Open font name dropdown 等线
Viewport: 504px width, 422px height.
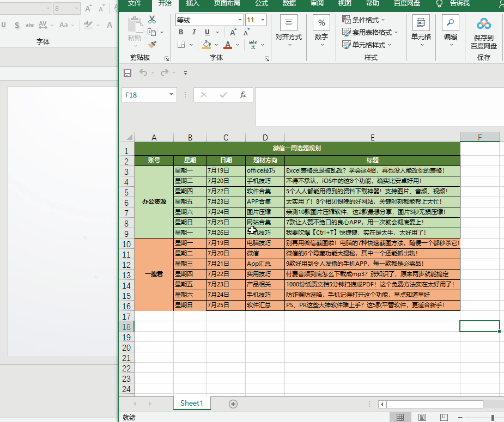[240, 20]
